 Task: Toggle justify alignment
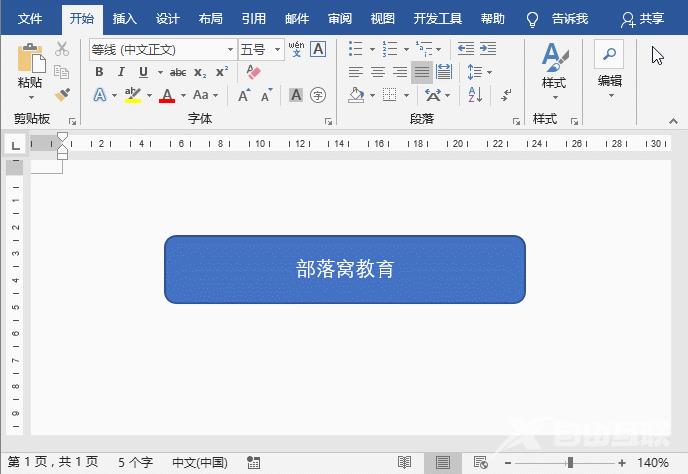[422, 72]
